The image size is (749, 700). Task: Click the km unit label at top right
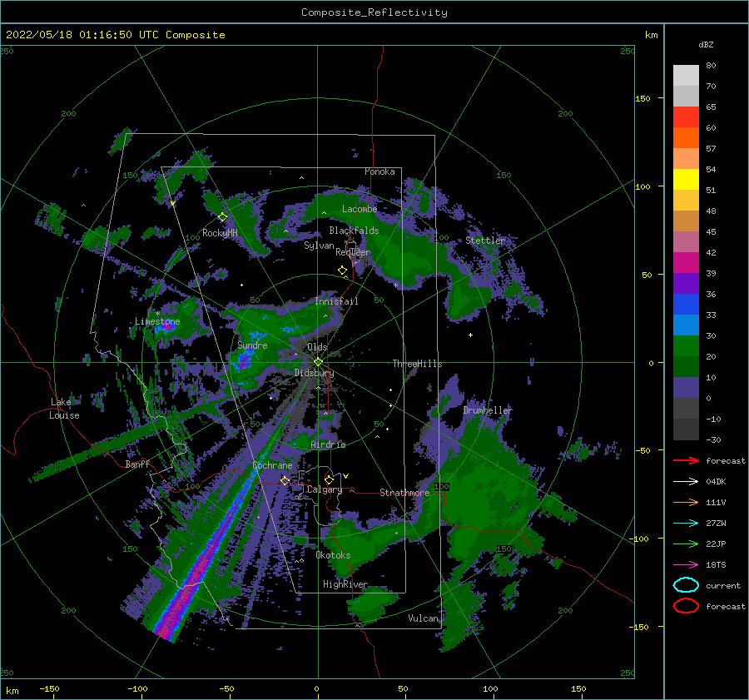pyautogui.click(x=651, y=35)
